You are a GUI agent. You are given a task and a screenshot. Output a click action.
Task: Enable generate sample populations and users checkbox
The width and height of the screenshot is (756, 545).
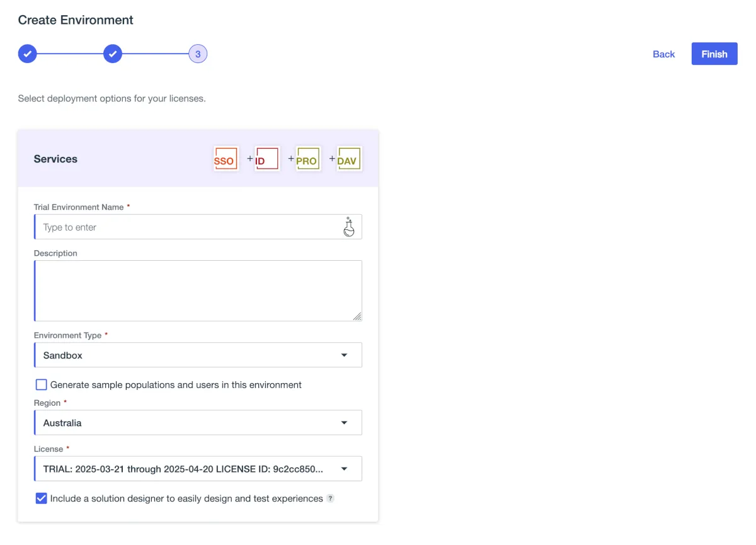42,384
